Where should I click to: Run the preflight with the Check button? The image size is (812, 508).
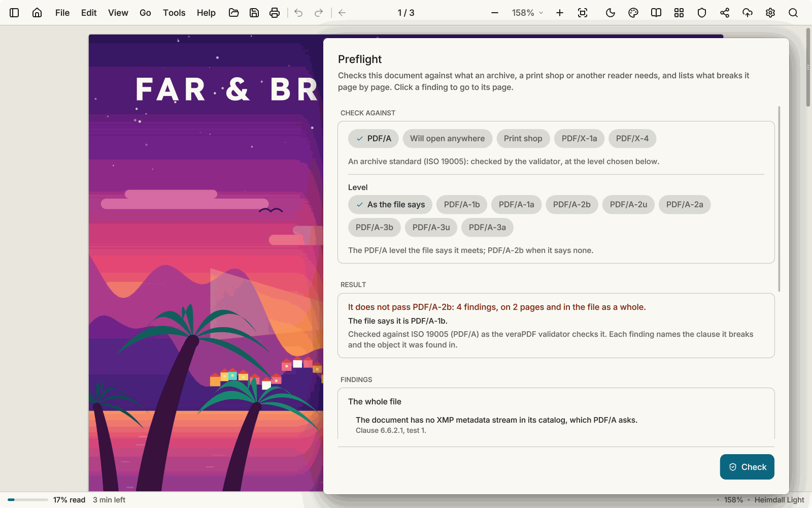[747, 467]
